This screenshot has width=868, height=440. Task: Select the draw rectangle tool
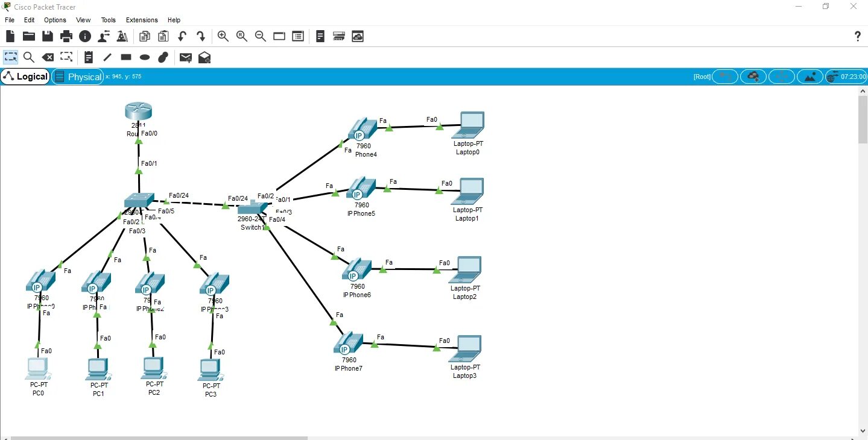click(x=126, y=57)
